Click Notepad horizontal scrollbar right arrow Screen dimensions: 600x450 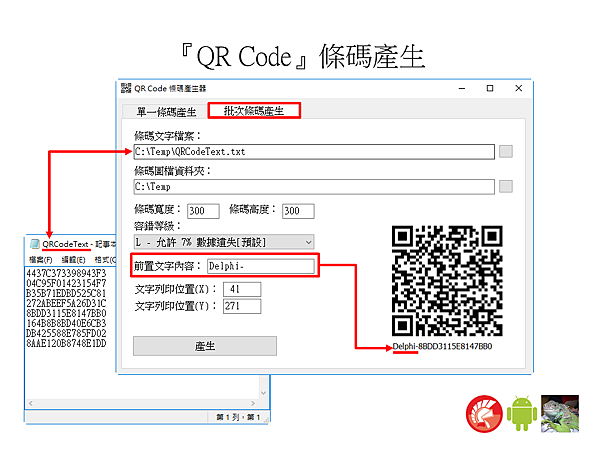pos(253,403)
